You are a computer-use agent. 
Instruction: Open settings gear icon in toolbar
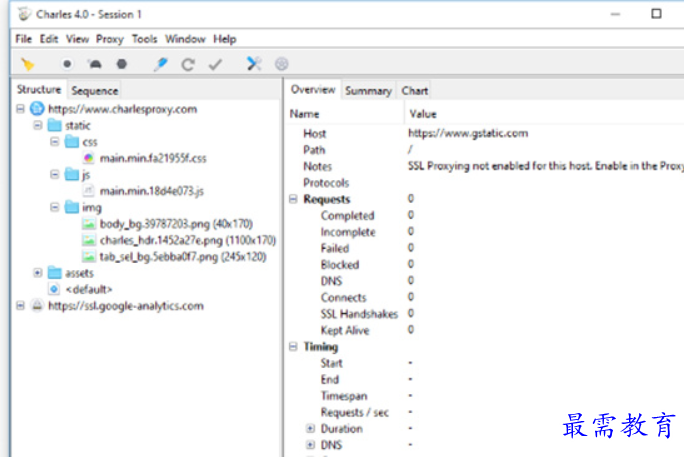tap(282, 64)
